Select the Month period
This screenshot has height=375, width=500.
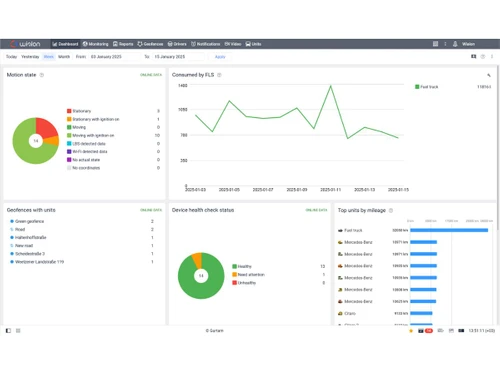[x=64, y=57]
